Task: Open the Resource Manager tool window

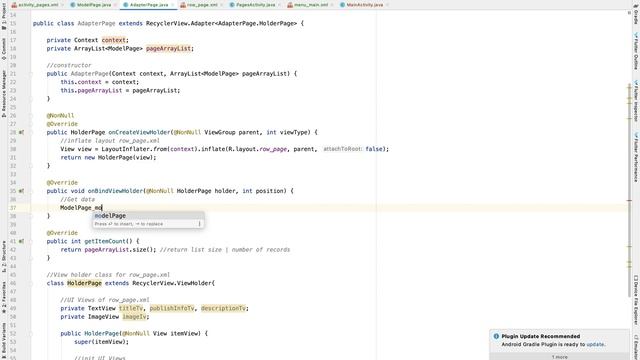Action: (x=4, y=94)
